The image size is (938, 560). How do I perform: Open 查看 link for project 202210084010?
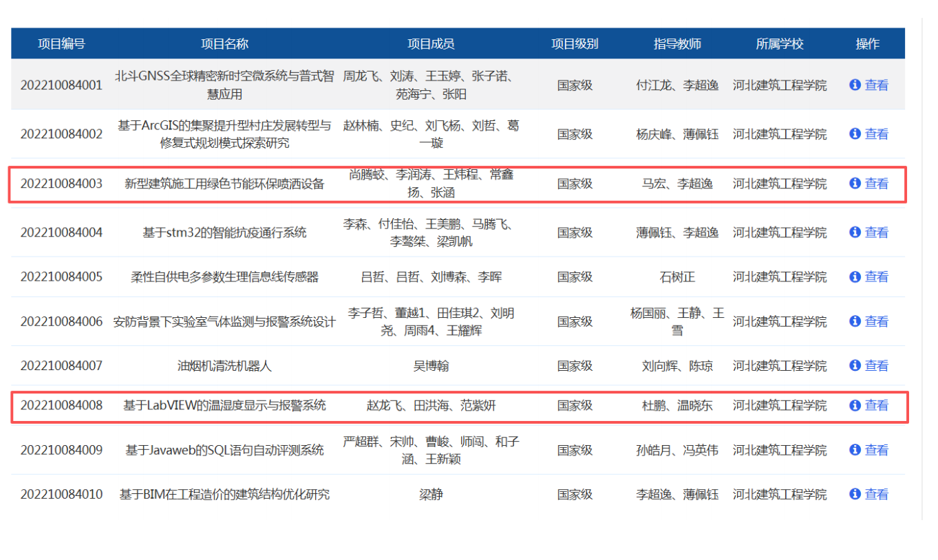pos(876,494)
